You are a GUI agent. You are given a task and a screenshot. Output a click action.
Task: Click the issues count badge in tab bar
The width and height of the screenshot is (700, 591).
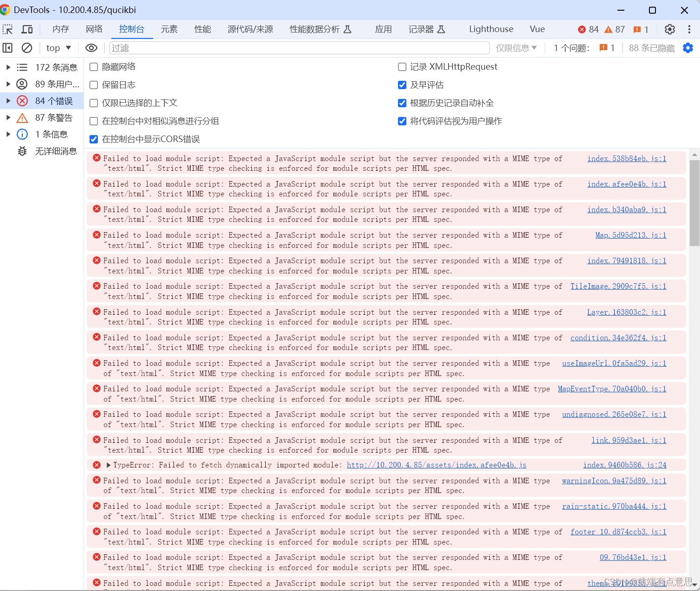(641, 29)
